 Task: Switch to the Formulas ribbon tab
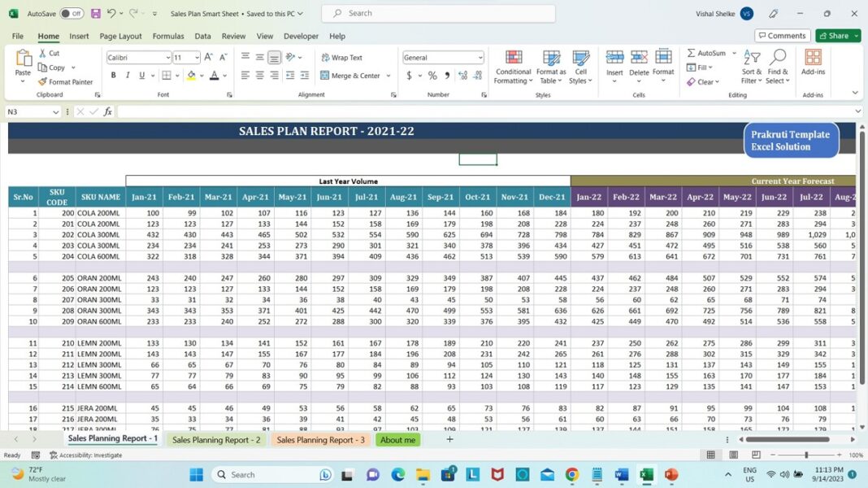[x=168, y=36]
